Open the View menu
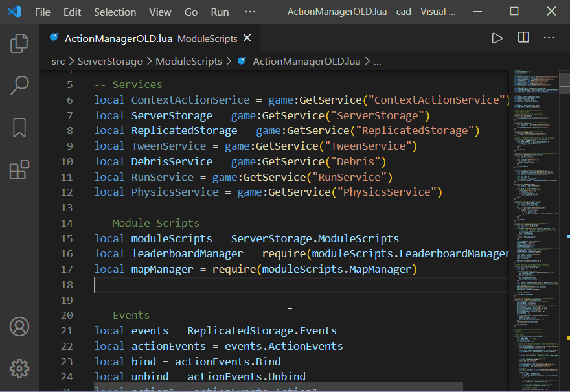The image size is (570, 392). [x=160, y=12]
